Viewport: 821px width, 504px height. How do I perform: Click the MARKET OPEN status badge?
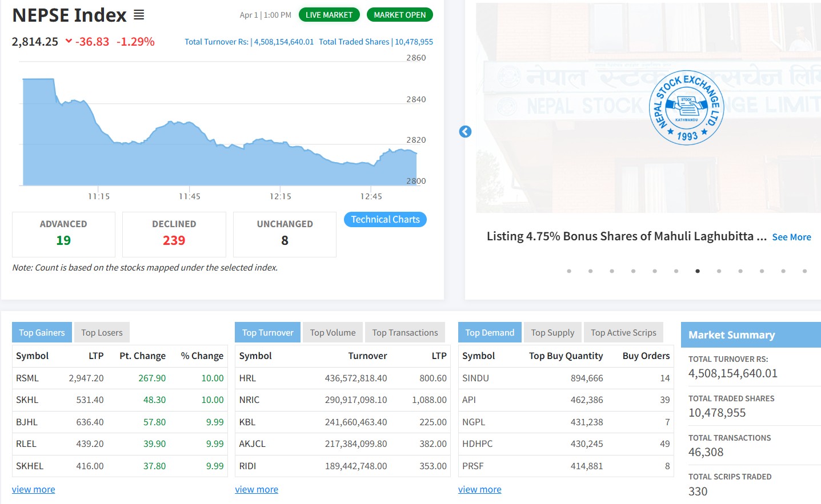click(399, 15)
